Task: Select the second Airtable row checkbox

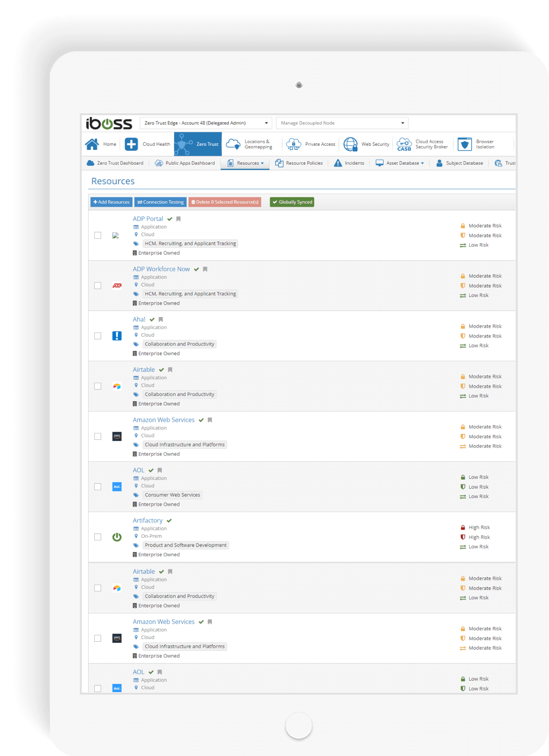Action: pos(98,588)
